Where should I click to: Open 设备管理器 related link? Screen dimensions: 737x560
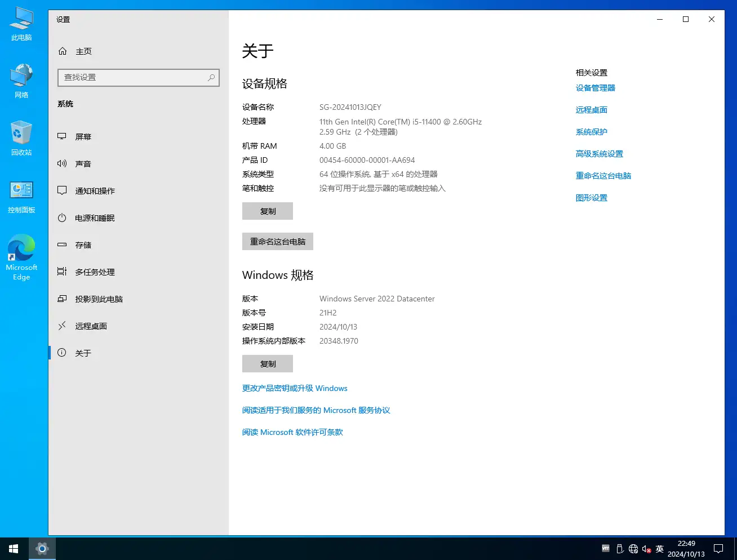596,88
